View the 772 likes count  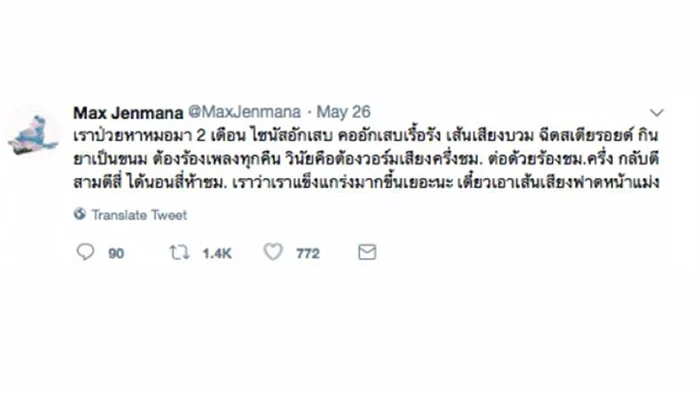tap(308, 253)
